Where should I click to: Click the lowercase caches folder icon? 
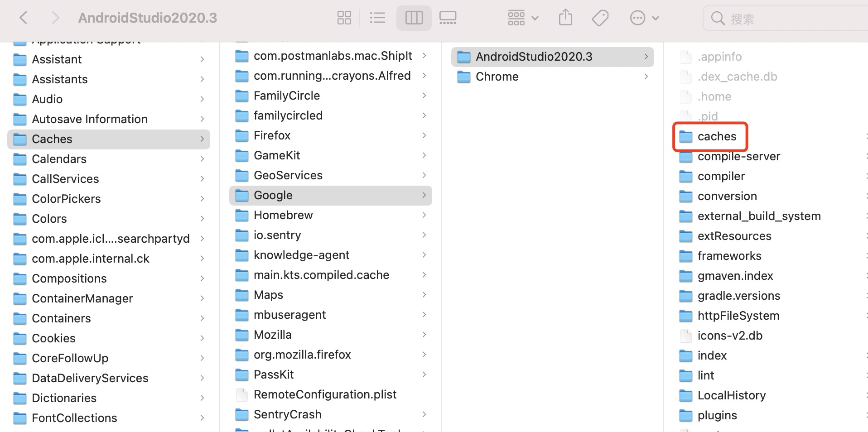tap(686, 136)
